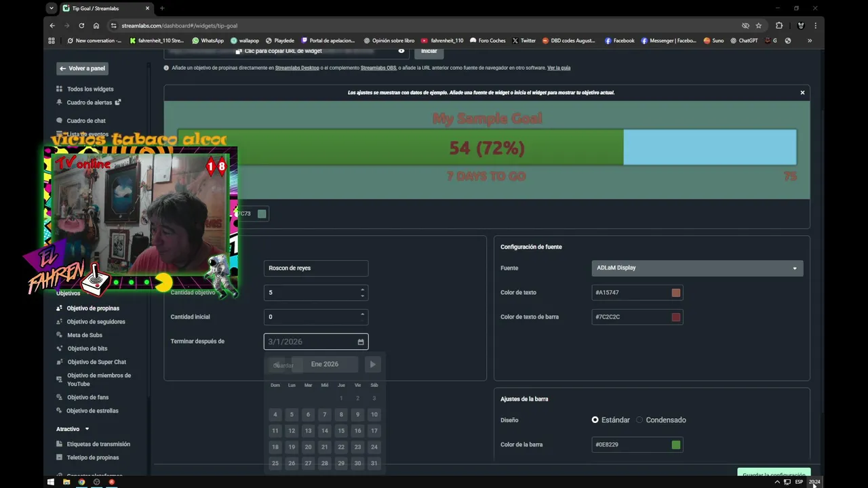Open the Twitter bookmark
Viewport: 868px width, 488px height.
524,41
